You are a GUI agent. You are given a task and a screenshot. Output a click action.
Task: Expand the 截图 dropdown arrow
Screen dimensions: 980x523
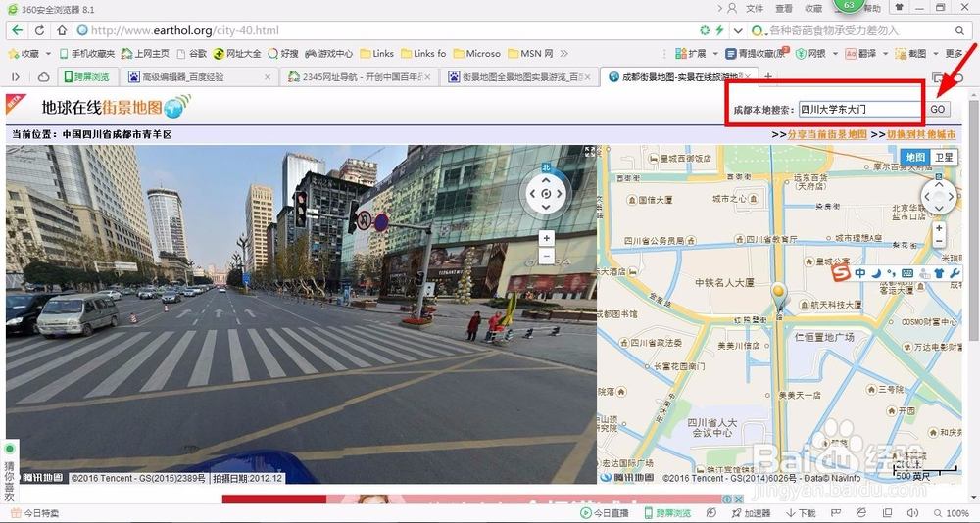click(x=934, y=54)
